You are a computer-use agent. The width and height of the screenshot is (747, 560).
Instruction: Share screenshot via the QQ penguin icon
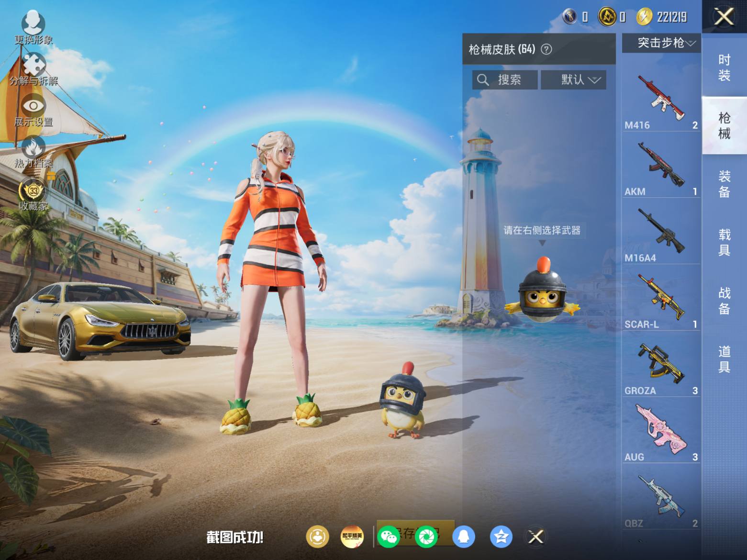coord(463,537)
